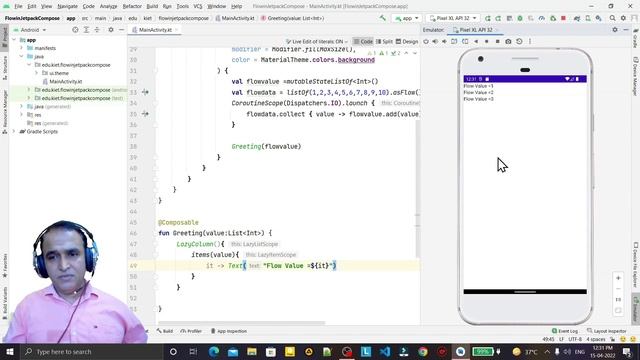
Task: Zoom in emulator with plus button
Action: point(618,278)
